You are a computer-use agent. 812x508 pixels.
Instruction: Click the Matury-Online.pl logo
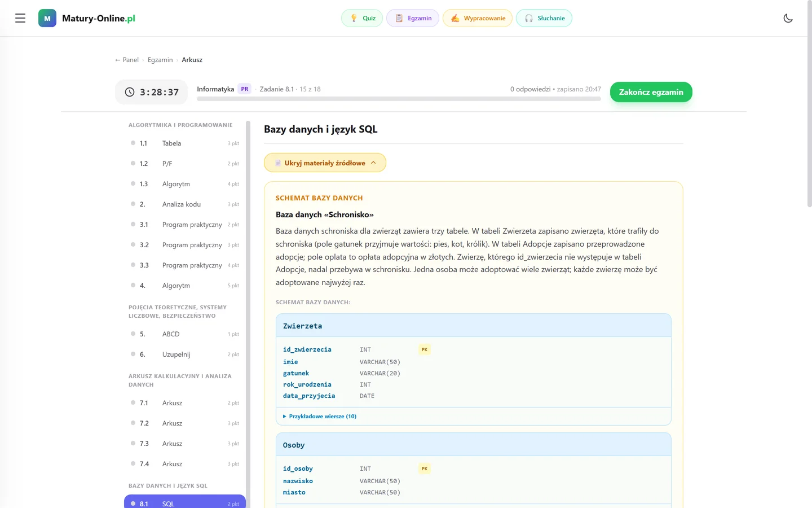(87, 18)
